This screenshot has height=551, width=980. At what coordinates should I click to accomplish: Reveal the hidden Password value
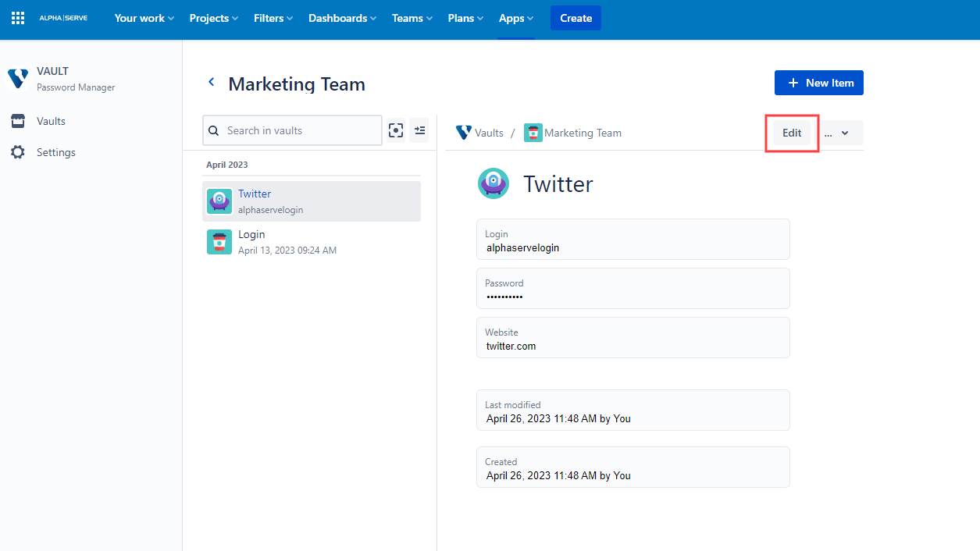point(504,296)
